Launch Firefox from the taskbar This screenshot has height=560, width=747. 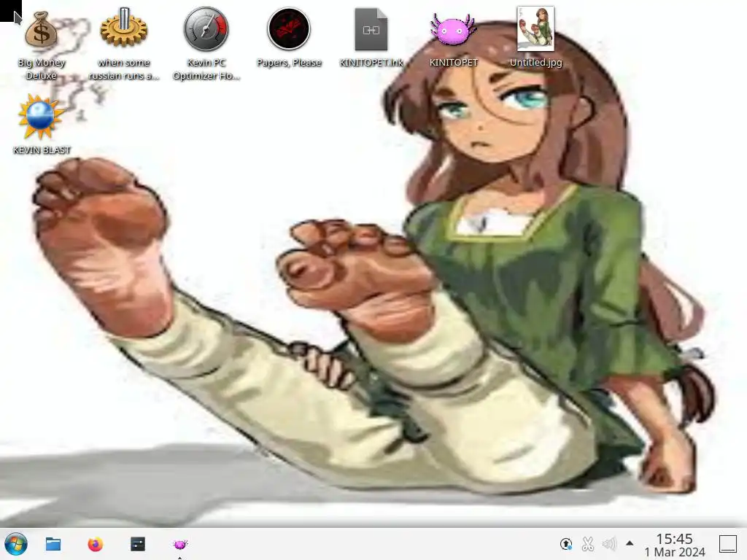(x=96, y=544)
